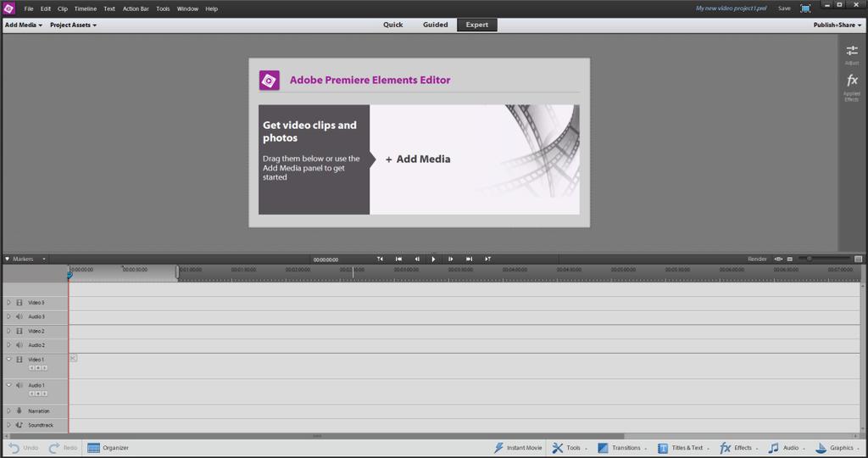Open the Project Assets dropdown
Screen dimensions: 868x458
(73, 25)
